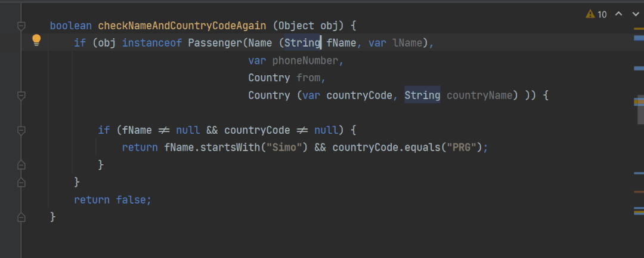Click the "Simo" string literal
Viewport: 644px width, 258px height.
coord(284,148)
